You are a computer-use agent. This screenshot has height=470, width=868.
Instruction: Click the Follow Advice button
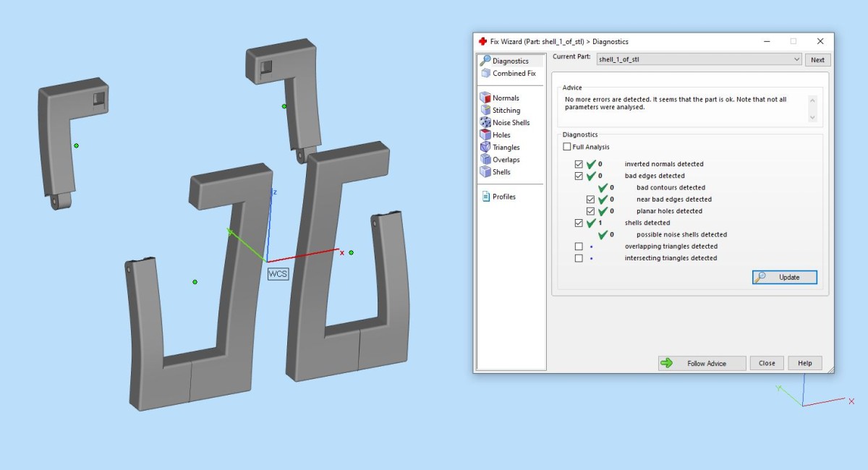pyautogui.click(x=702, y=364)
